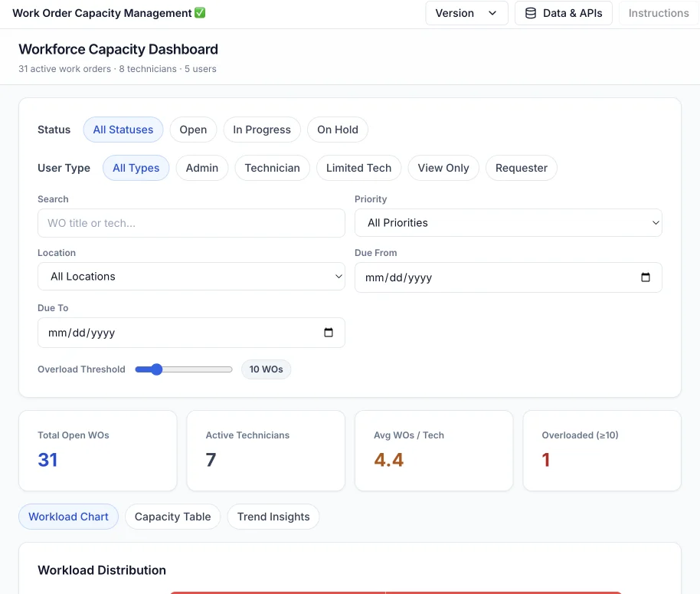Screen dimensions: 700x594
Task: Toggle the In Progress status filter
Action: pyautogui.click(x=262, y=130)
